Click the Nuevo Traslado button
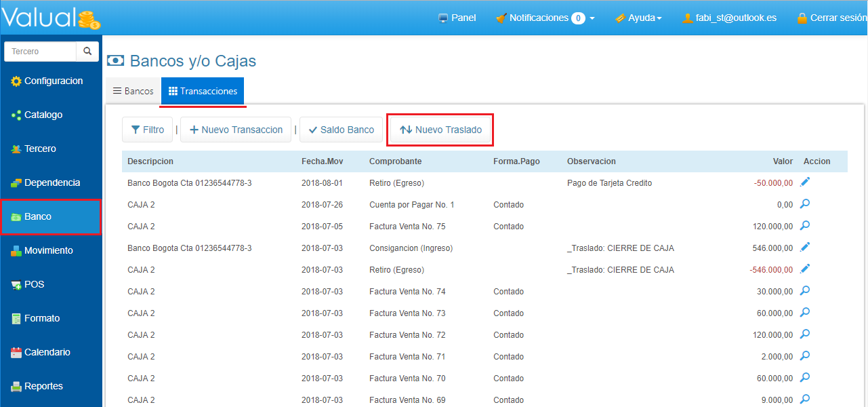 pos(440,130)
